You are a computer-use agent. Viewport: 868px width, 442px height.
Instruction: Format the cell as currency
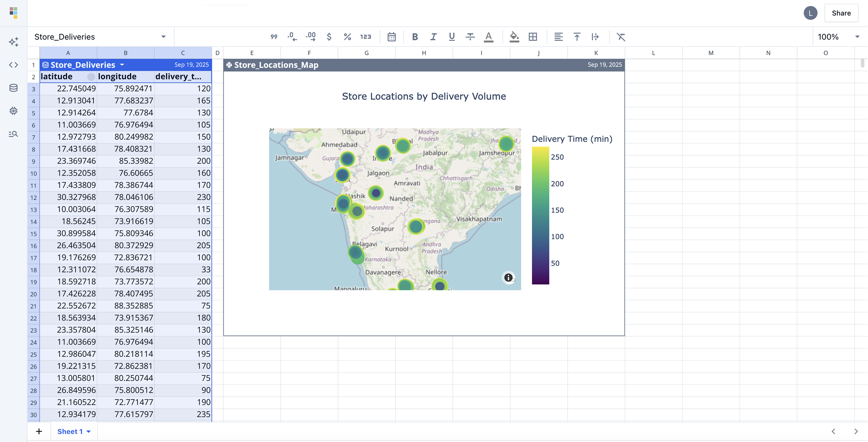click(329, 37)
